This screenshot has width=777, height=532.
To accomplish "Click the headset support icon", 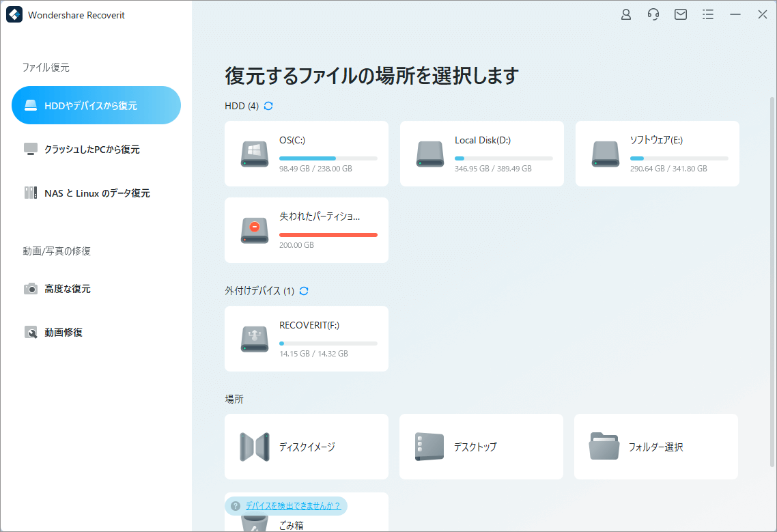I will click(x=653, y=14).
